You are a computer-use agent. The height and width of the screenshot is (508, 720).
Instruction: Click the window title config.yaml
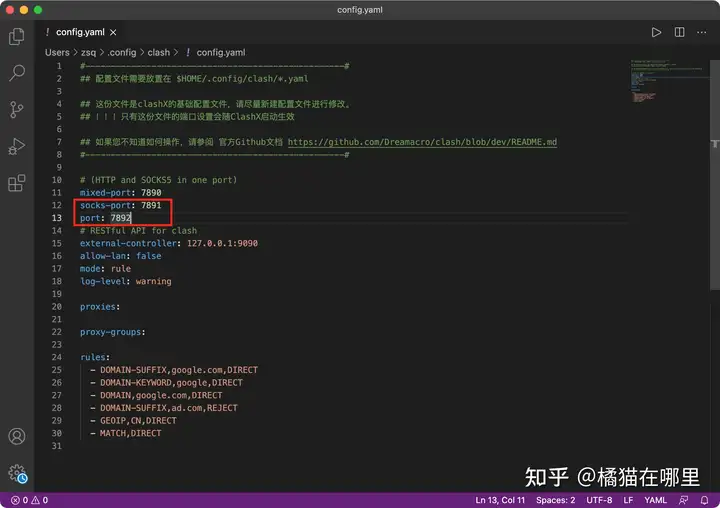(360, 10)
